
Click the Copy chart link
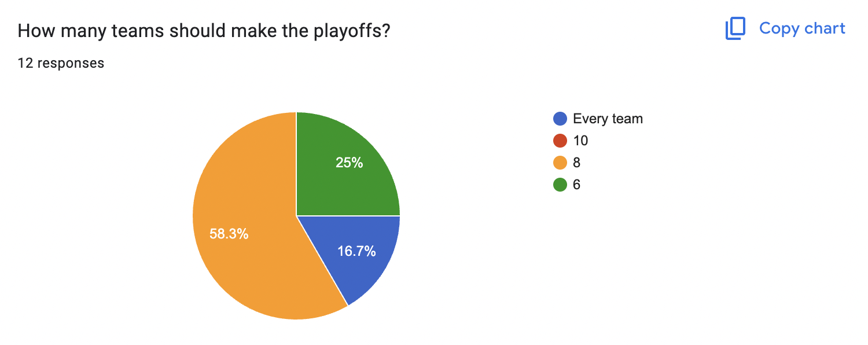pos(801,28)
